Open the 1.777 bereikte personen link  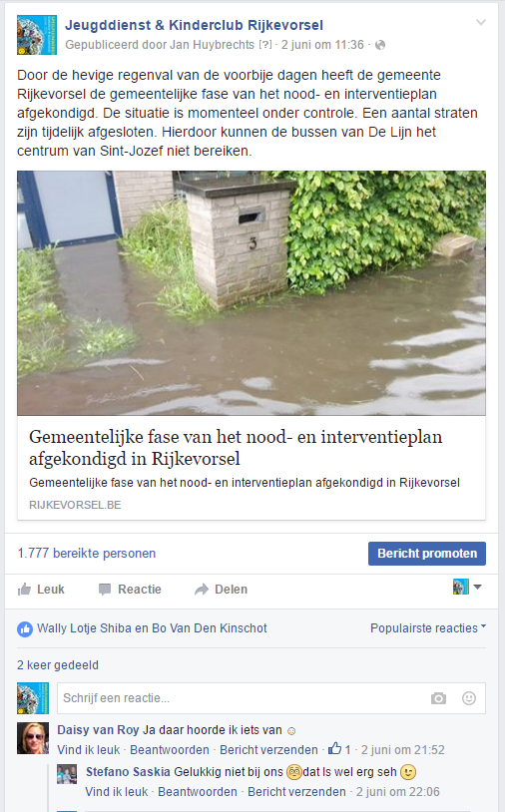pyautogui.click(x=87, y=554)
